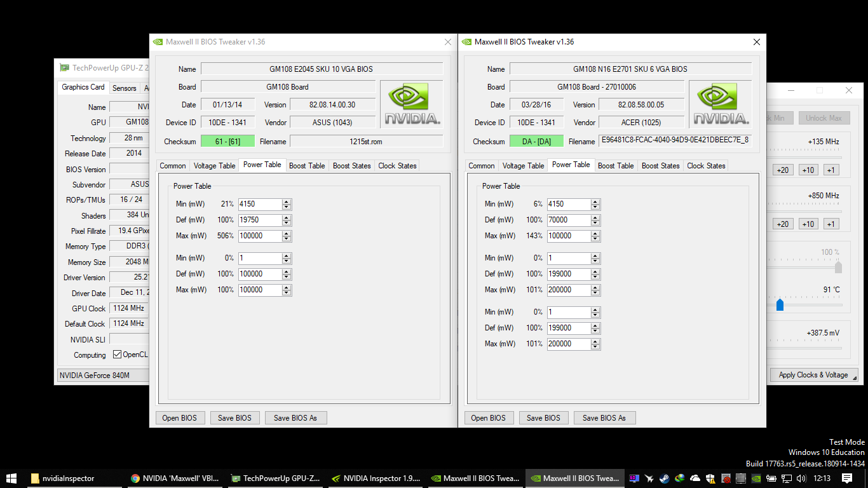Screen dimensions: 868x488
Task: Click Unlock Max in NVIDIA Inspector
Action: pyautogui.click(x=824, y=118)
